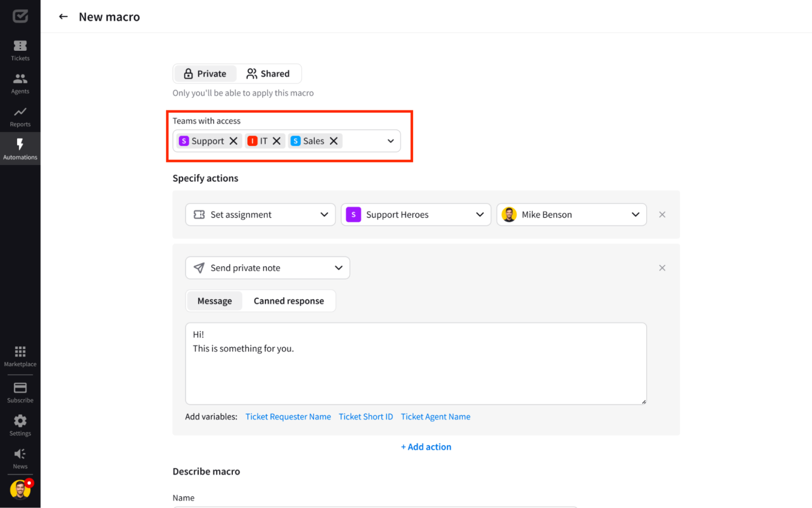Open the Set assignment action dropdown

260,214
